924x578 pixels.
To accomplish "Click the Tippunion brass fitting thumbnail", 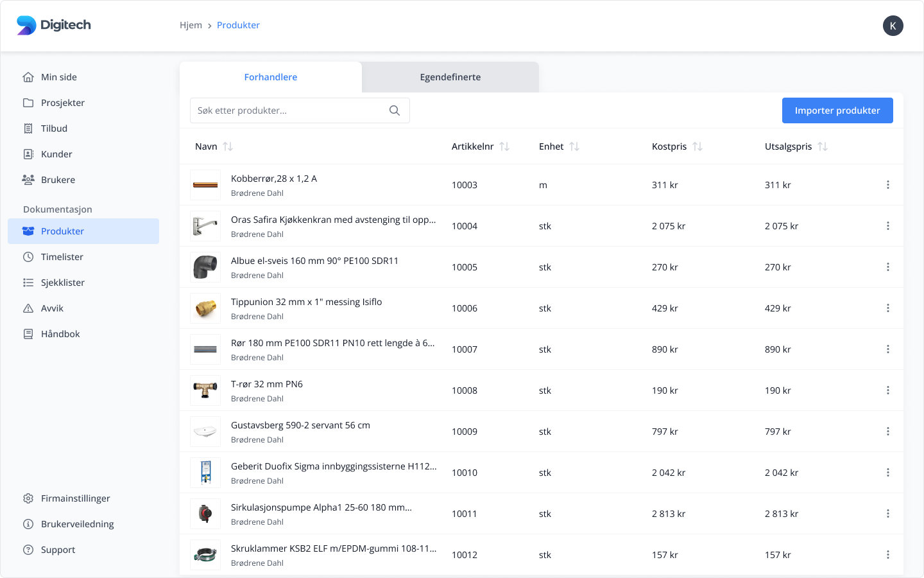I will (205, 308).
